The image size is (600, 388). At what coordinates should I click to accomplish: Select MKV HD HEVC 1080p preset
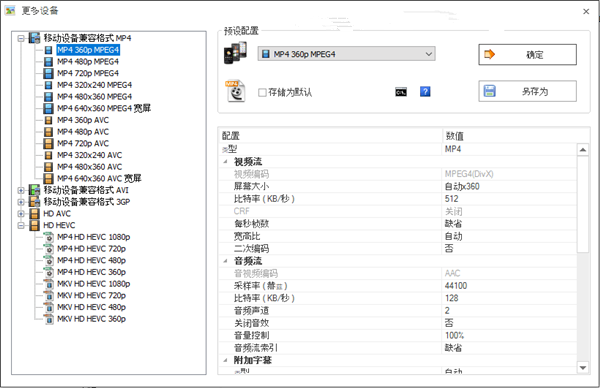(93, 284)
